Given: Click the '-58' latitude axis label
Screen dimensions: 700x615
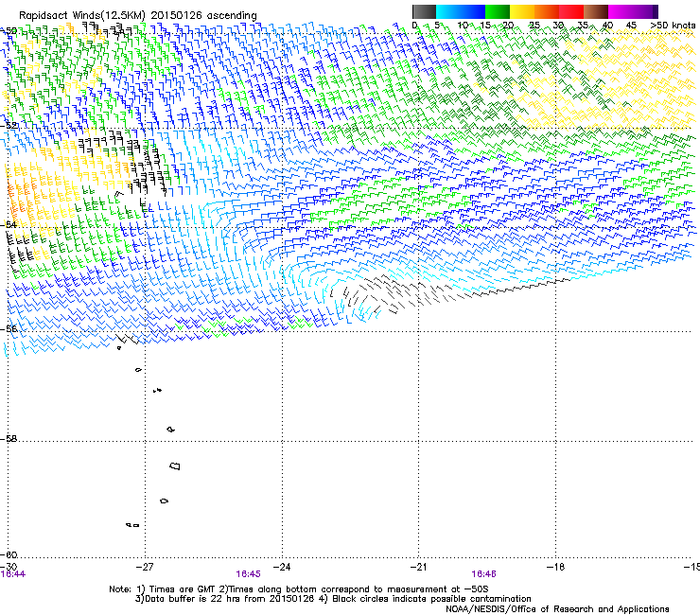Looking at the screenshot, I should pos(9,439).
